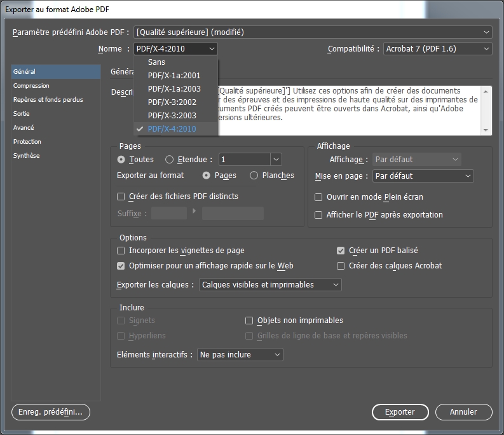Disable Optimiser pour un affichage rapide sur le Web
Screen dimensions: 504x435
(x=121, y=266)
